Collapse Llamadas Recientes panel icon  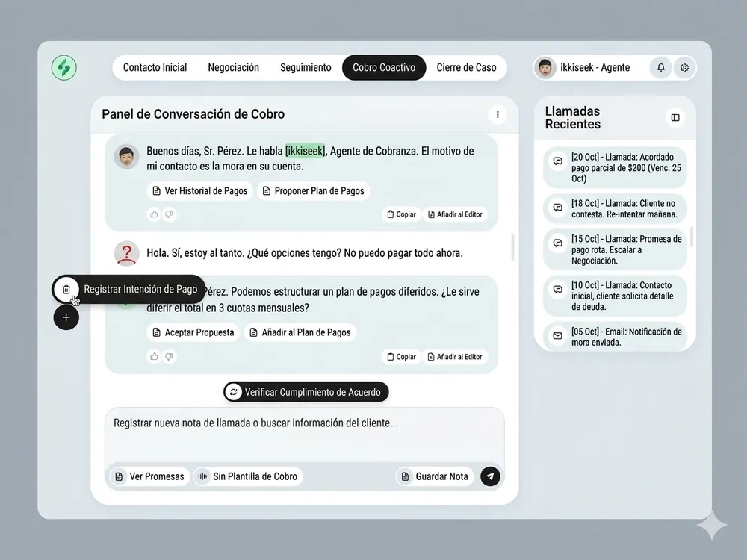[675, 118]
